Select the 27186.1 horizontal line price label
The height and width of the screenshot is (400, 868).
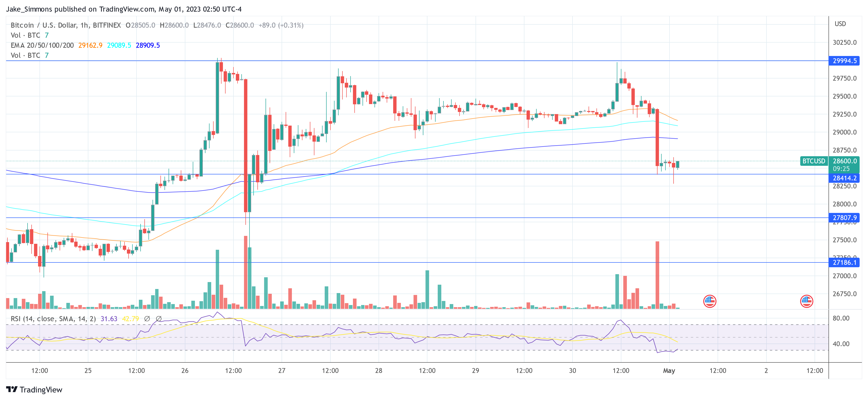[844, 263]
